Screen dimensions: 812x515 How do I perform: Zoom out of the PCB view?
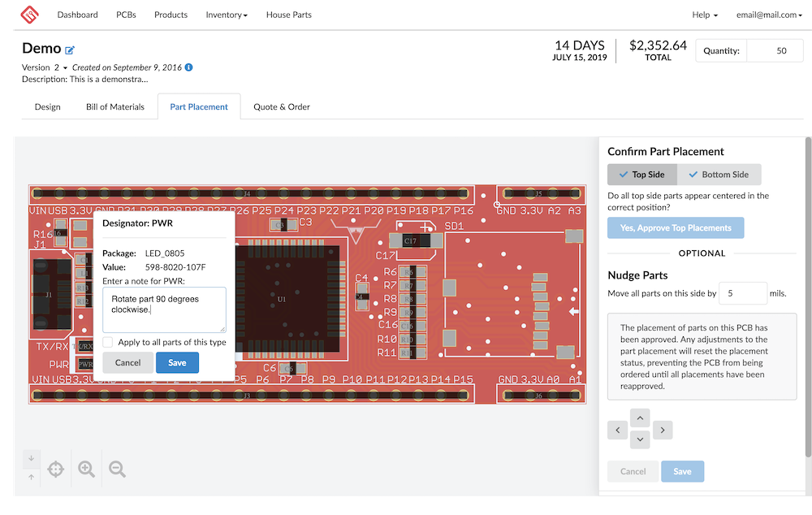[117, 469]
